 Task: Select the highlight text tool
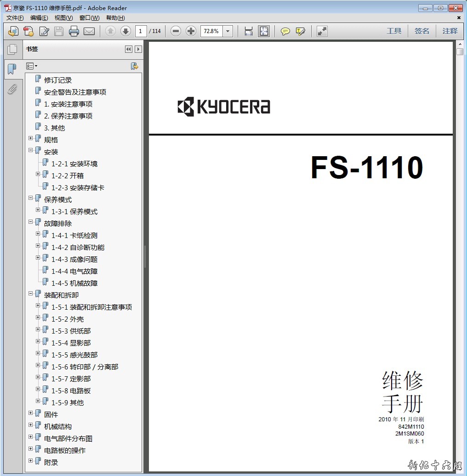click(301, 31)
